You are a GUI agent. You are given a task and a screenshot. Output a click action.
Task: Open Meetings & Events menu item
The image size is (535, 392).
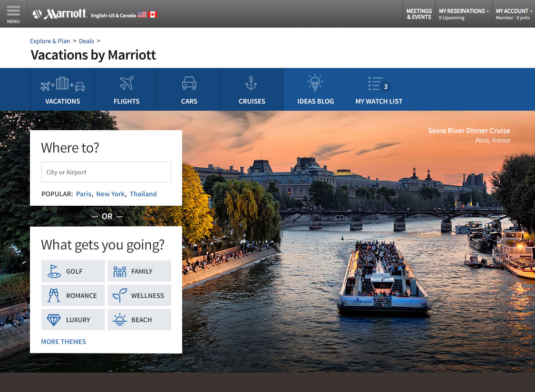click(x=419, y=14)
